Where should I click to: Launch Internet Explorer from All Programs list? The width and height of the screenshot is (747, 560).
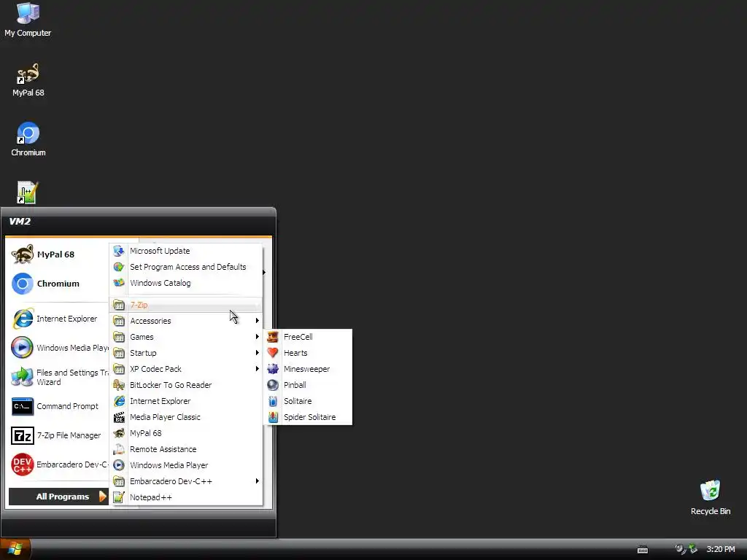tap(186, 401)
